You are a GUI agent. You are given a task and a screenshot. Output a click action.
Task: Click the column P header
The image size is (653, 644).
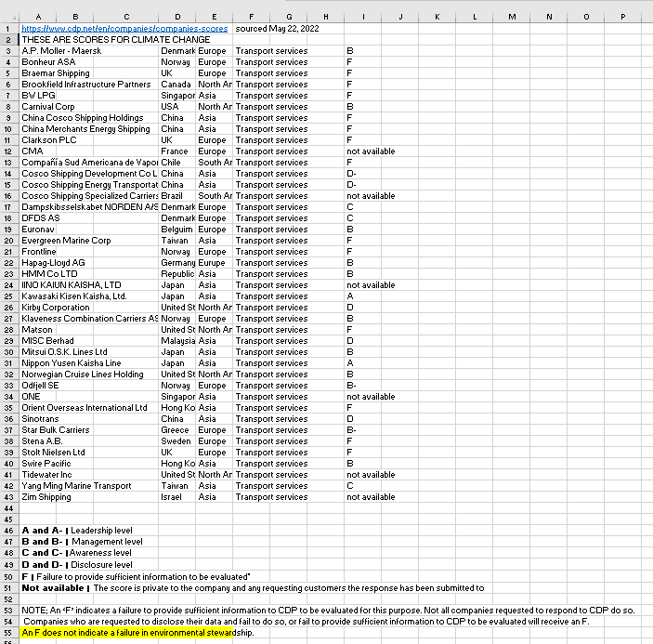[622, 16]
